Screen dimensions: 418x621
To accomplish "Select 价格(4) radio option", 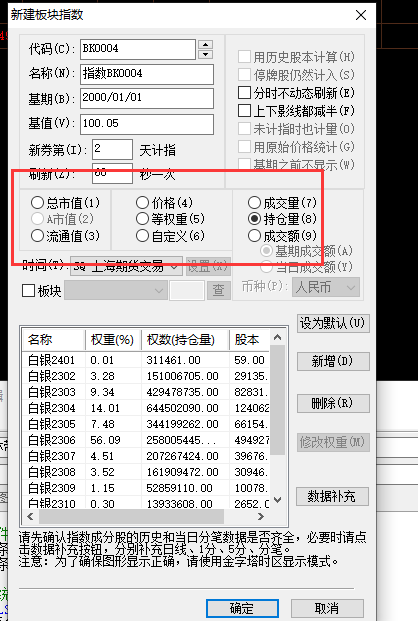I will pyautogui.click(x=142, y=203).
